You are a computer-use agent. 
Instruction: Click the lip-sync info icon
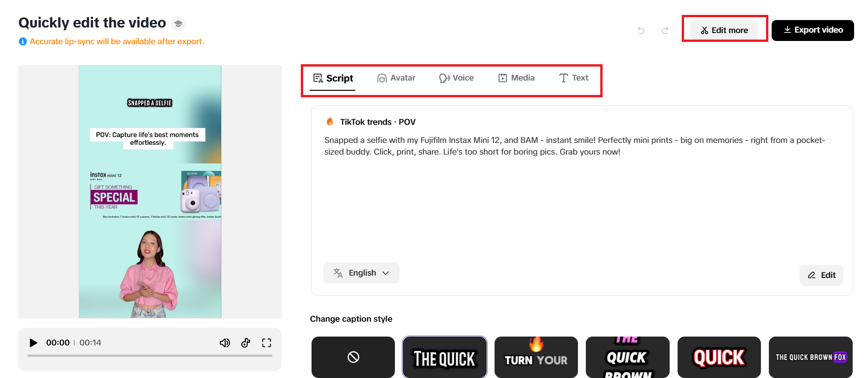click(22, 41)
